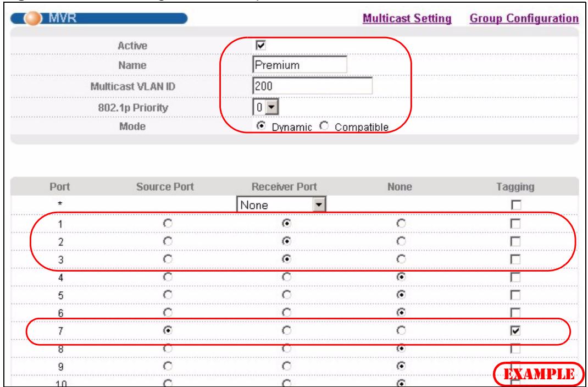The width and height of the screenshot is (588, 387).
Task: Set port 7 to None
Action: point(402,330)
